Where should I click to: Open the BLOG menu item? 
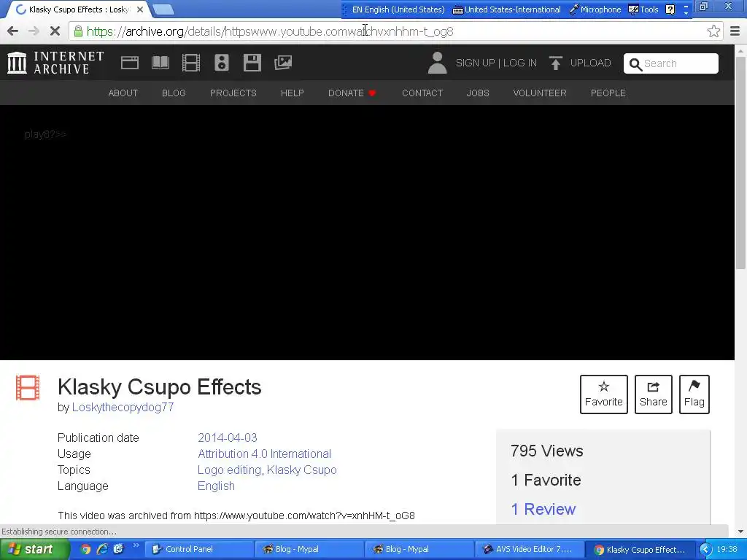coord(174,93)
